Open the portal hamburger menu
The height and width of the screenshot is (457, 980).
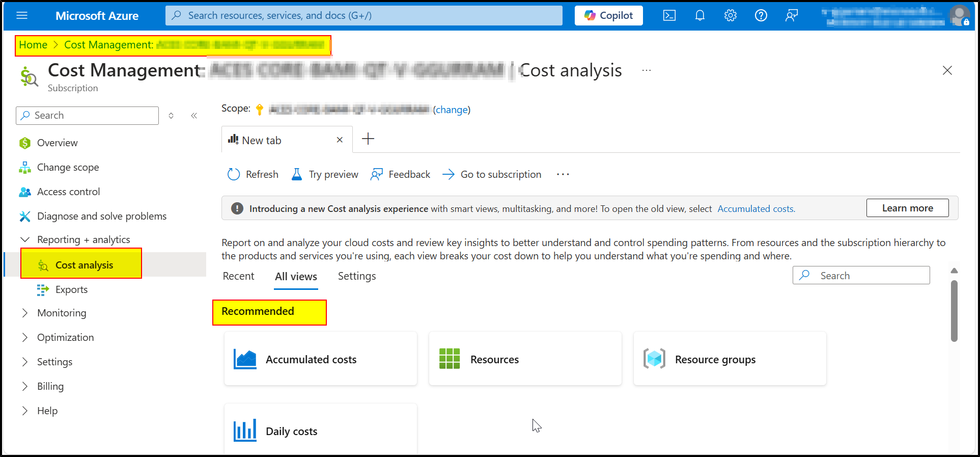click(x=22, y=16)
